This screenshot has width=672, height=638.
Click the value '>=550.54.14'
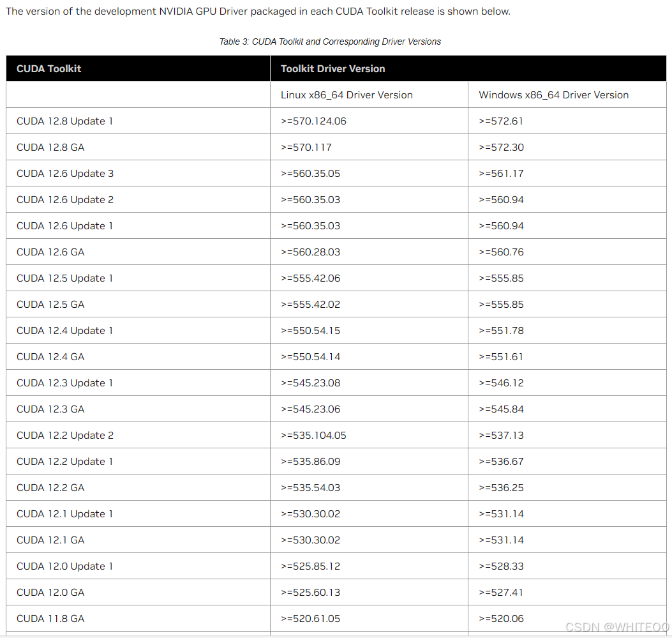tap(310, 356)
